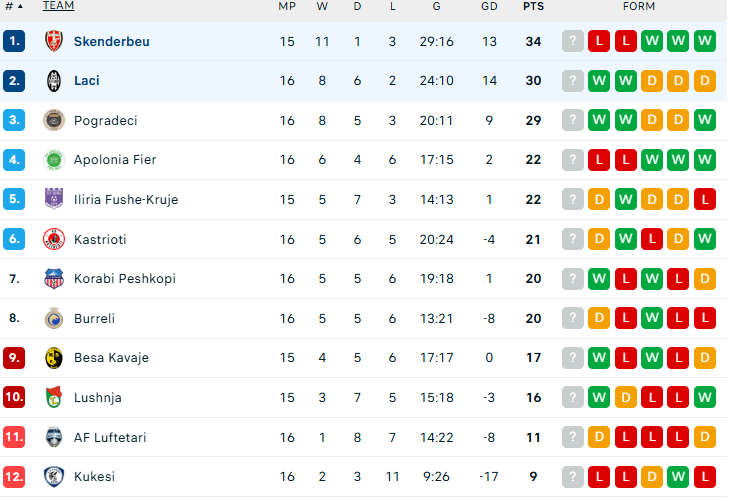Click the Pogradeci team badge
732x501 pixels.
coord(53,120)
